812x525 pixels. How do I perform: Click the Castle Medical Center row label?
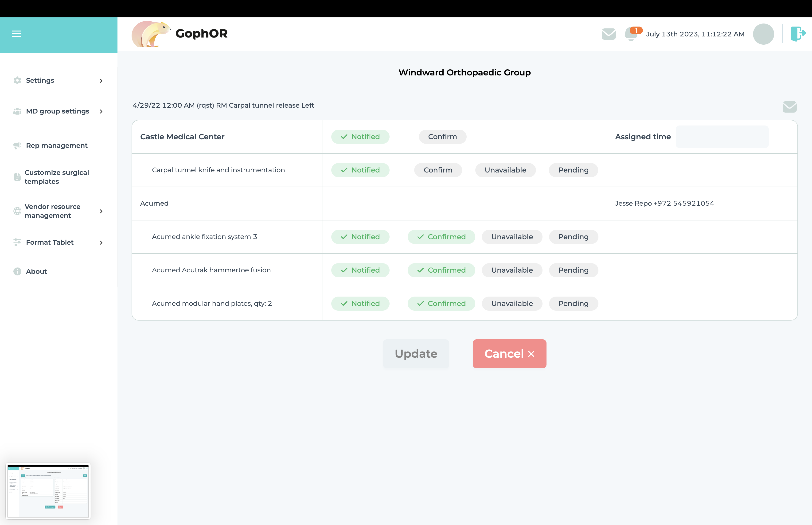tap(182, 137)
